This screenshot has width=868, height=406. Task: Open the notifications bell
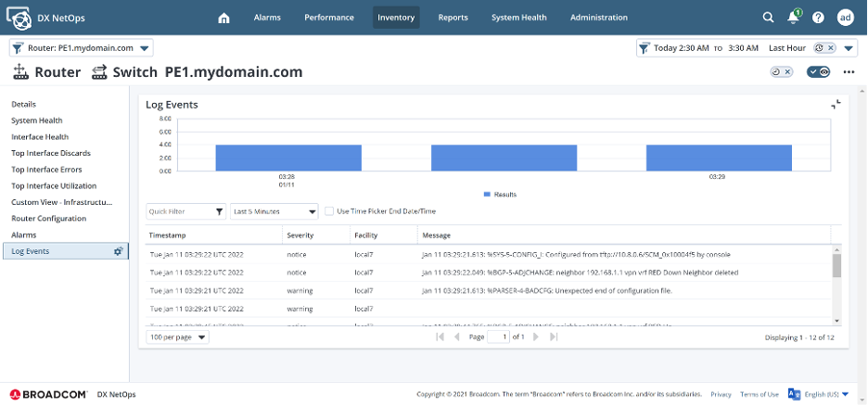[793, 18]
